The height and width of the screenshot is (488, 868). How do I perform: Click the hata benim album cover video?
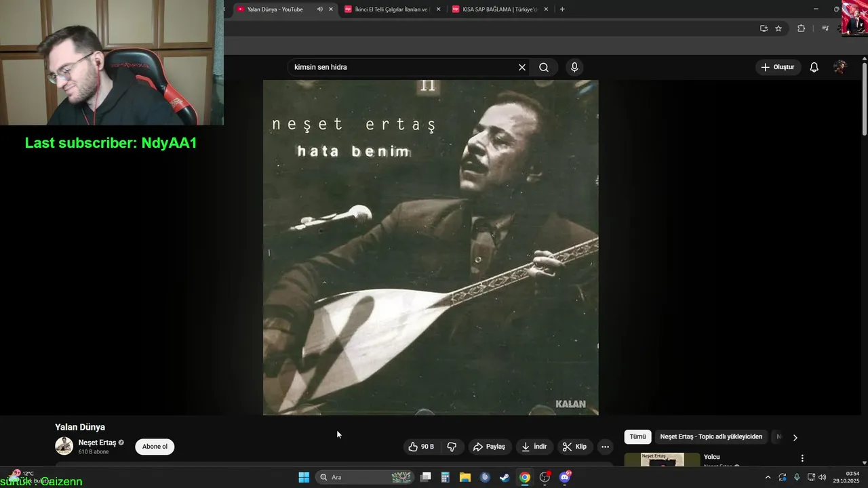pos(431,247)
